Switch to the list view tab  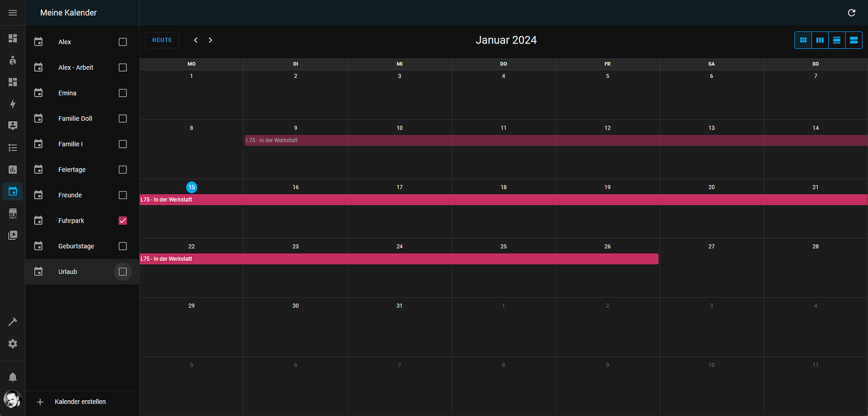click(x=854, y=40)
